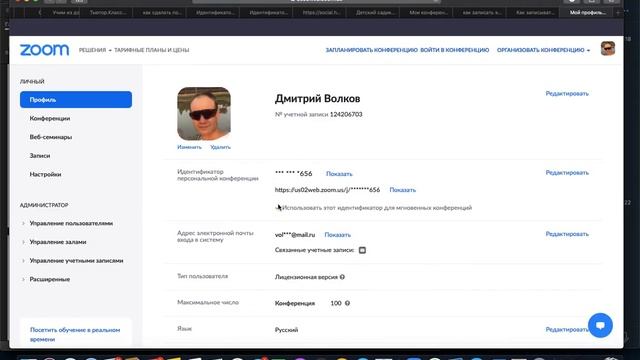Open the Организовать конференцию dropdown
Viewport: 640px width, 360px height.
click(543, 50)
